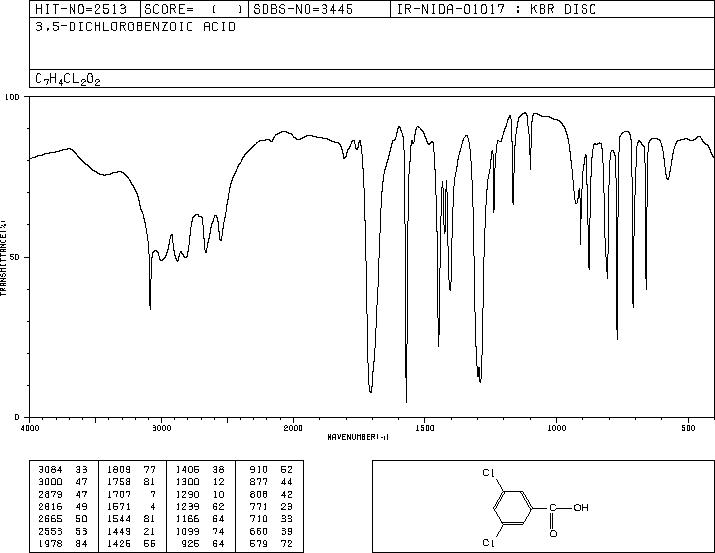Click the 100 label atop the transmittance axis
Screen dimensions: 715x553
coord(12,97)
